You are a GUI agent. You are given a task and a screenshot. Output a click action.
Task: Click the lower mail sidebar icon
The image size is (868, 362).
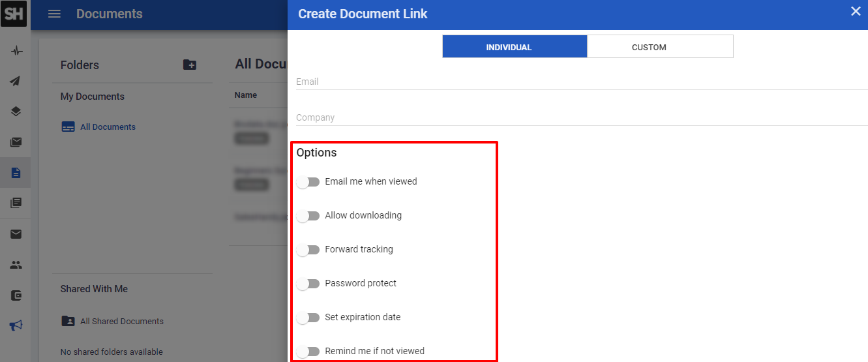[x=16, y=234]
